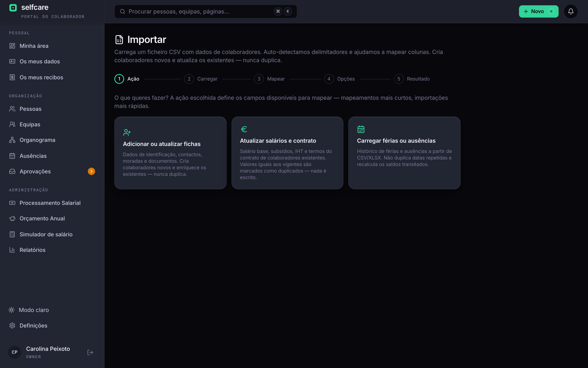Open the Novo button's plus dropdown badge
The width and height of the screenshot is (588, 368).
point(551,11)
